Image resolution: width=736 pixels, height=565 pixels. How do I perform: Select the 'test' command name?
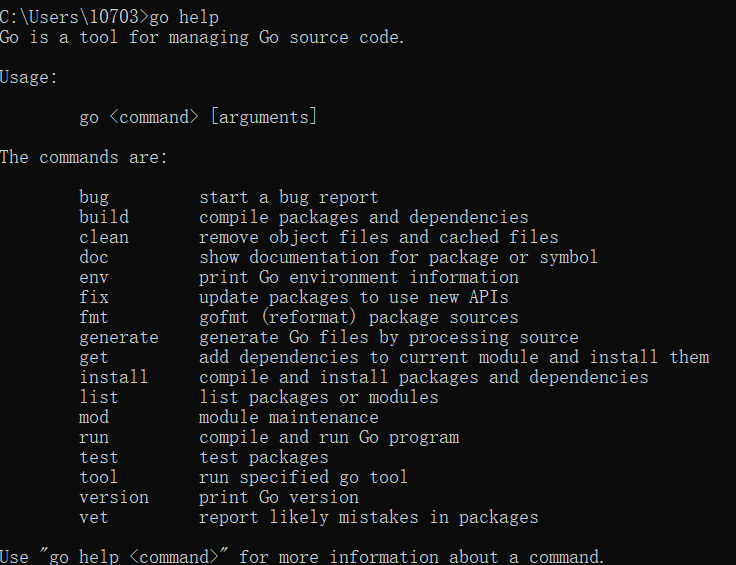click(x=99, y=458)
